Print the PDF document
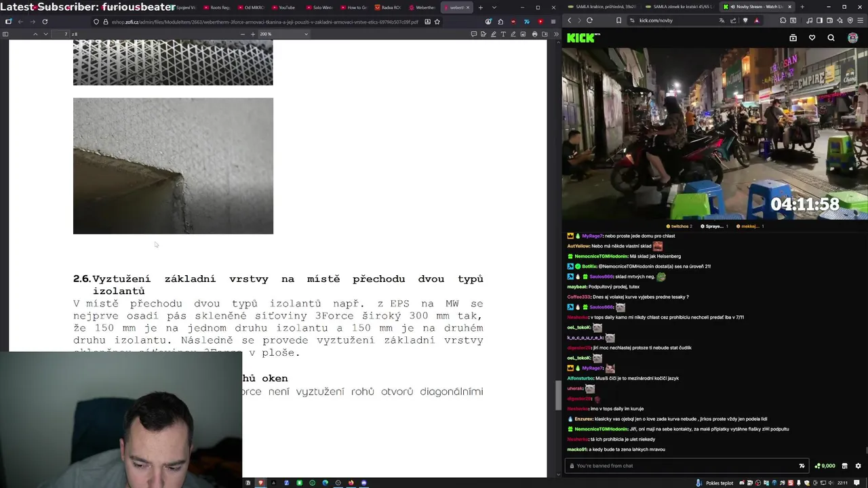Image resolution: width=868 pixels, height=488 pixels. 534,34
